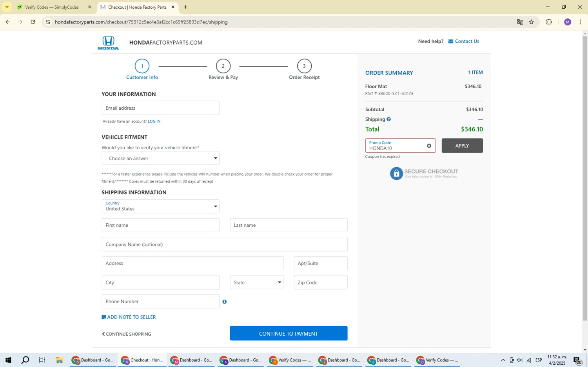Click the Shipping help question mark icon
The height and width of the screenshot is (367, 588).
388,119
